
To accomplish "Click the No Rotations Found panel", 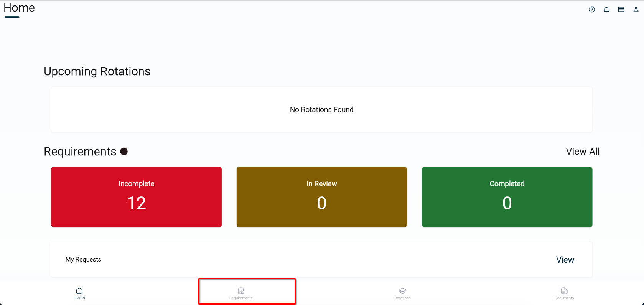I will click(x=321, y=110).
